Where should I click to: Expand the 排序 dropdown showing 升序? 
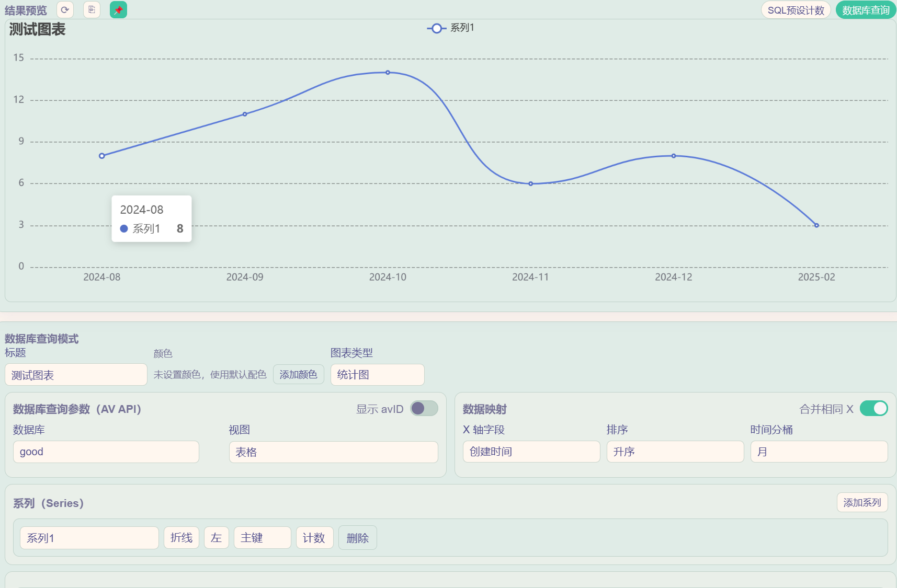coord(675,452)
